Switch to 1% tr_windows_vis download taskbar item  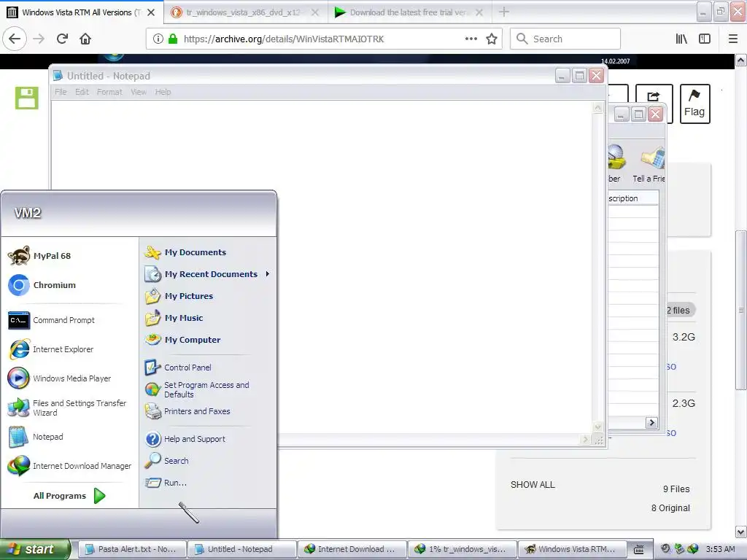[462, 549]
